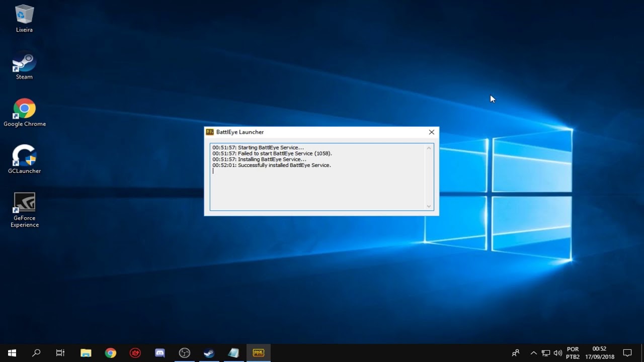
Task: Open taskbar search magnifier
Action: 36,353
